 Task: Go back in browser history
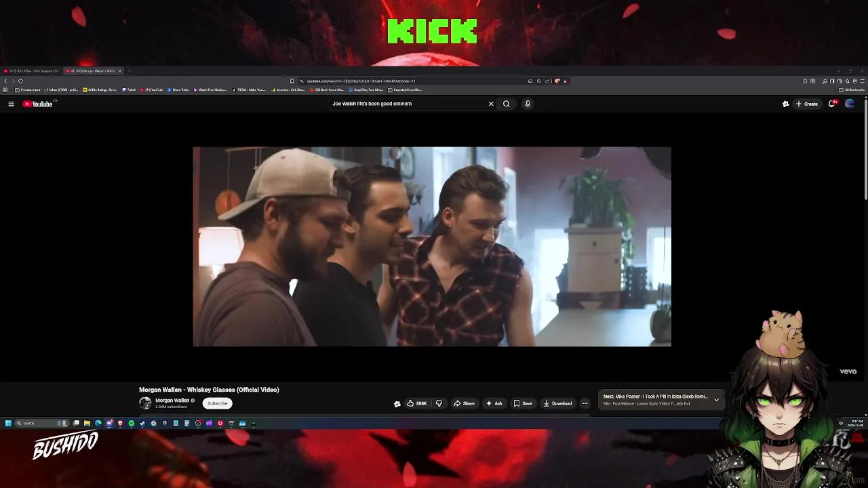pyautogui.click(x=5, y=81)
